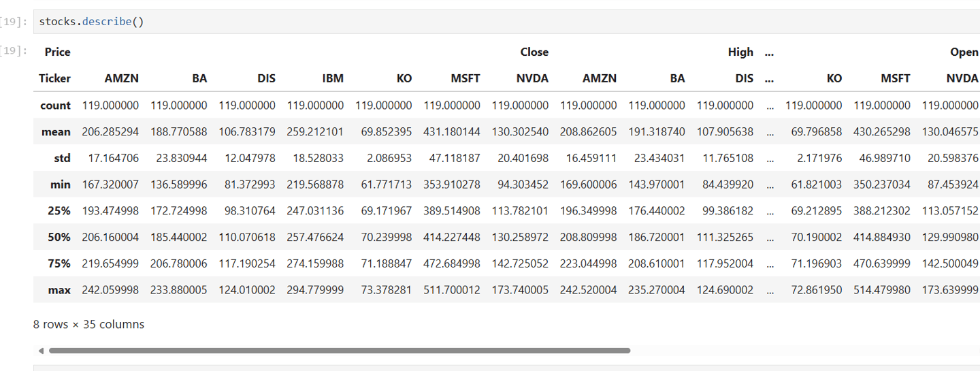Screen dimensions: 980x371
Task: Click into the stocks.describe() code cell
Action: tap(506, 22)
